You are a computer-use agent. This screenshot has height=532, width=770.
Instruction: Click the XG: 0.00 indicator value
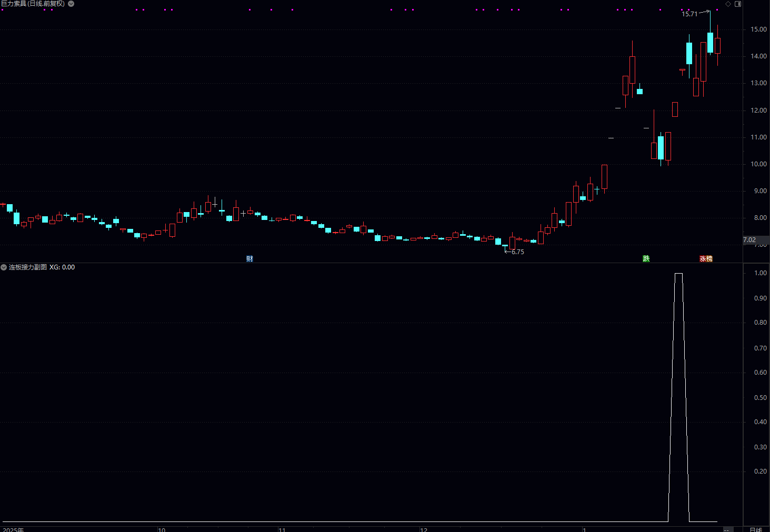click(62, 267)
